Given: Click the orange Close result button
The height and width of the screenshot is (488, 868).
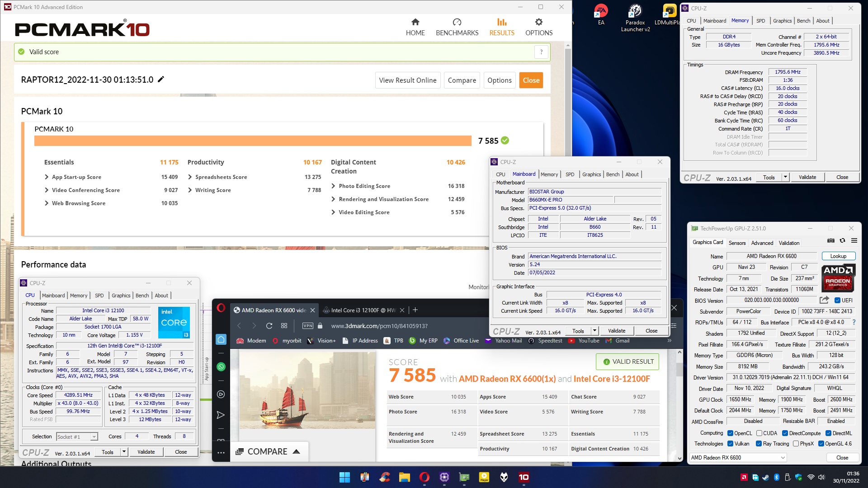Looking at the screenshot, I should [531, 80].
